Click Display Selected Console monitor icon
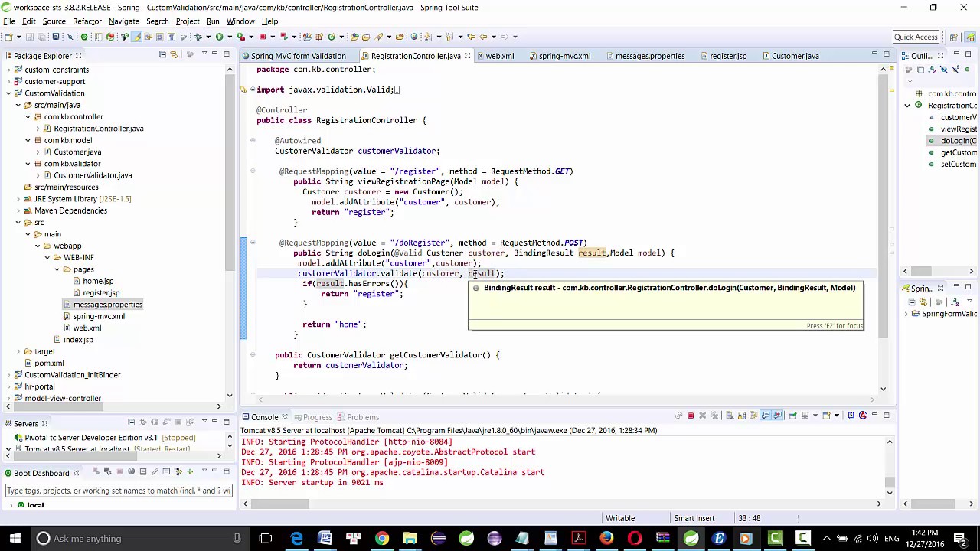 (x=805, y=416)
